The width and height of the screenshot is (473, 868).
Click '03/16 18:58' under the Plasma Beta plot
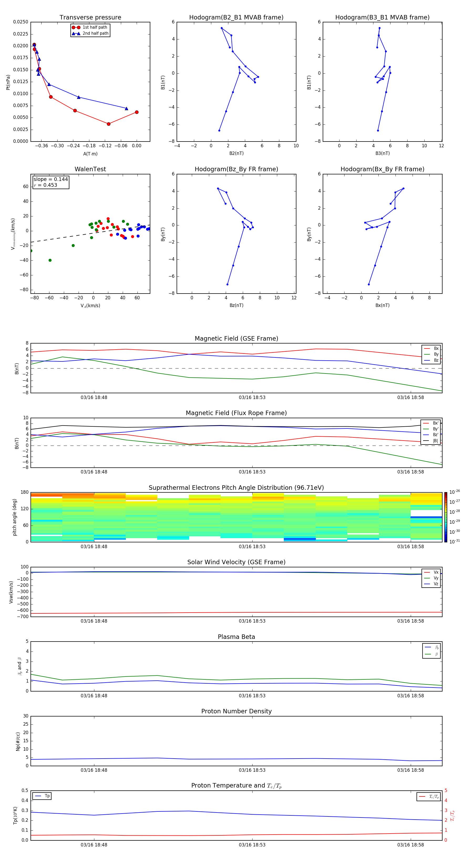pyautogui.click(x=411, y=695)
